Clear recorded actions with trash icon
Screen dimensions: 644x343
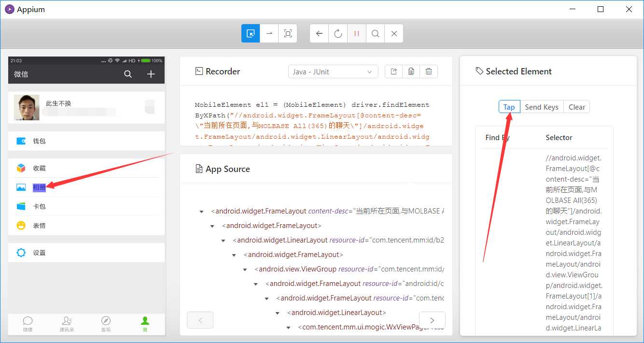click(x=429, y=71)
